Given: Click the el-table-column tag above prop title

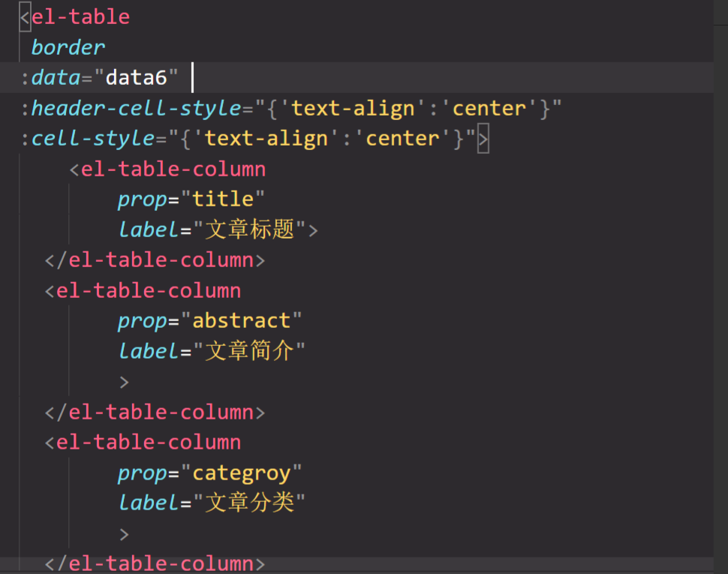Looking at the screenshot, I should coord(173,170).
